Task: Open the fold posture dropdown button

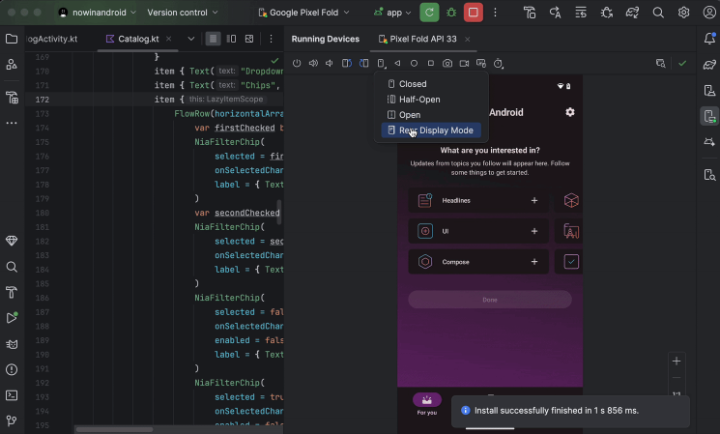Action: (x=381, y=63)
